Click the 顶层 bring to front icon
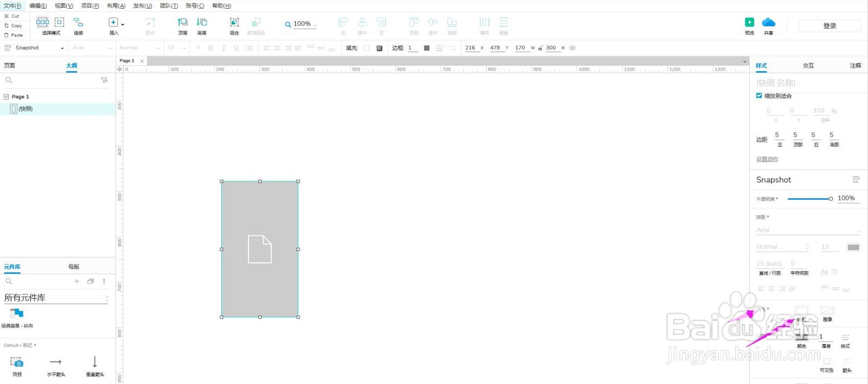This screenshot has height=384, width=868. 183,22
